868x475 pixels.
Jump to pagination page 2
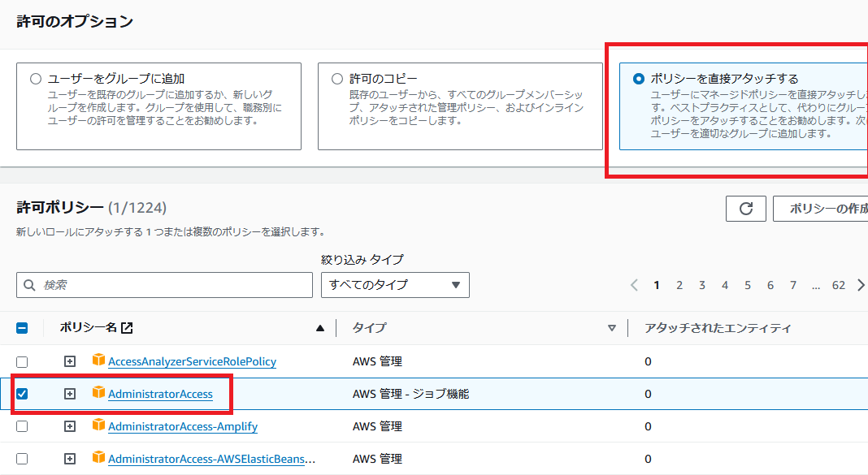[x=679, y=285]
